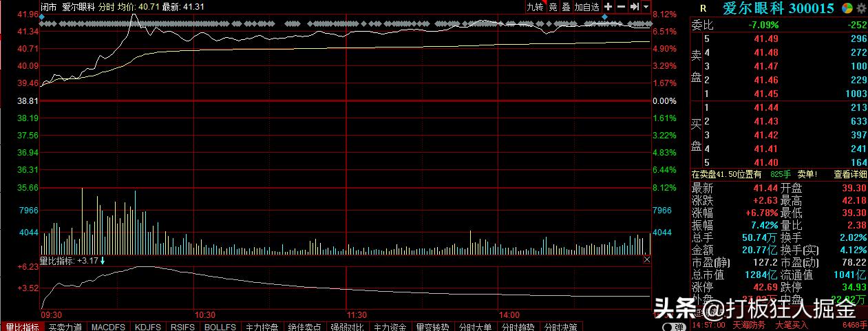Click buy level 5 price 41.40
868x331 pixels.
pos(765,162)
